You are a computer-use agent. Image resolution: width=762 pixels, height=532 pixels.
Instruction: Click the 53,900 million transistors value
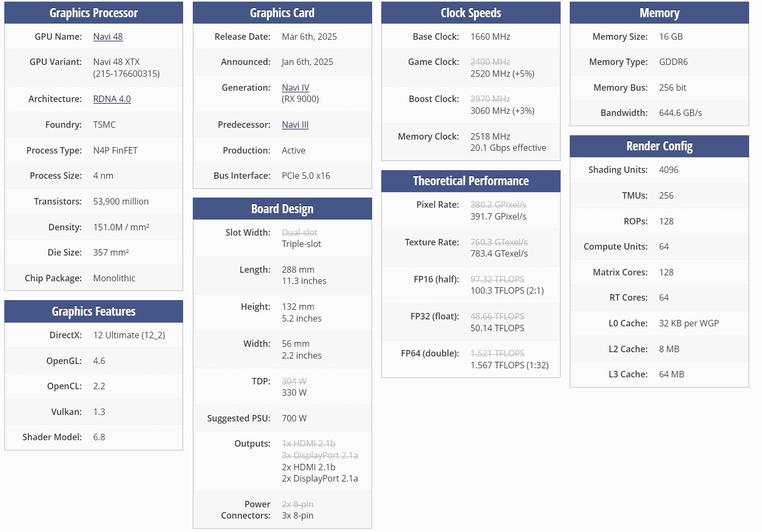(121, 201)
